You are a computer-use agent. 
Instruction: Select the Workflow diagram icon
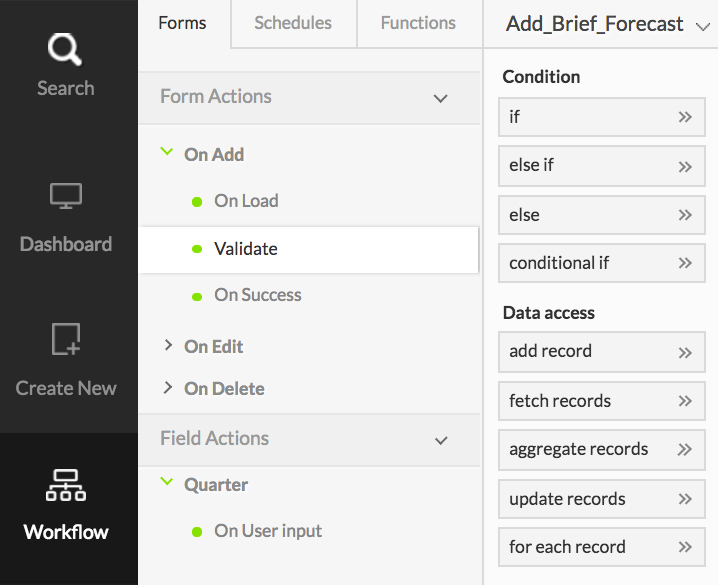[x=66, y=485]
